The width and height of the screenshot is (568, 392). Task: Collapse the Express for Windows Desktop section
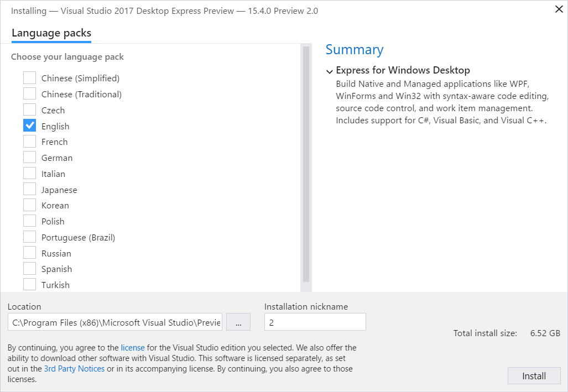click(330, 71)
